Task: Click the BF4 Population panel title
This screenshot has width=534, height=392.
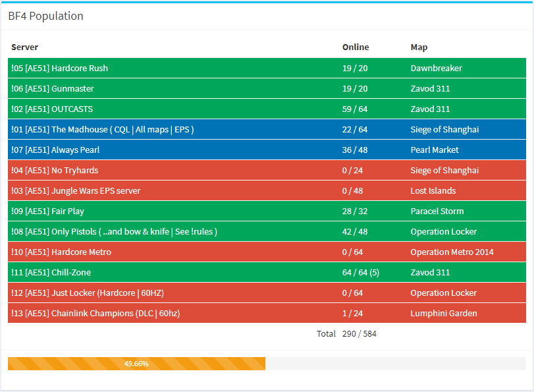Action: 45,16
